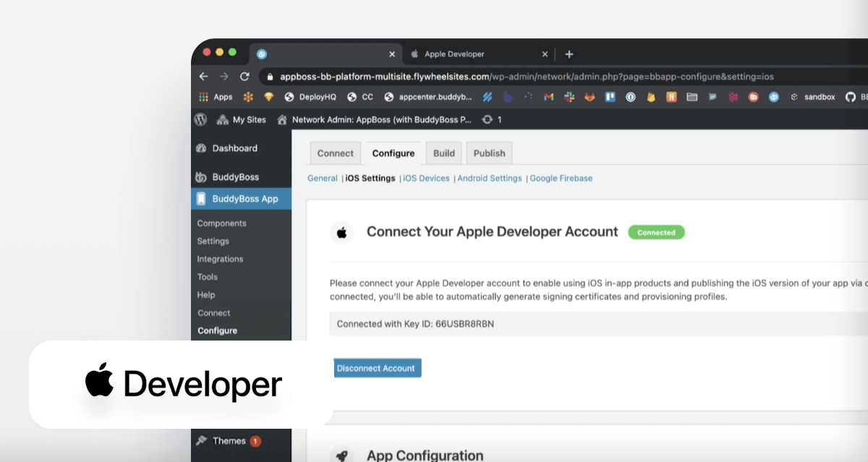Open the Configure submenu item in sidebar
Image resolution: width=868 pixels, height=462 pixels.
(217, 330)
